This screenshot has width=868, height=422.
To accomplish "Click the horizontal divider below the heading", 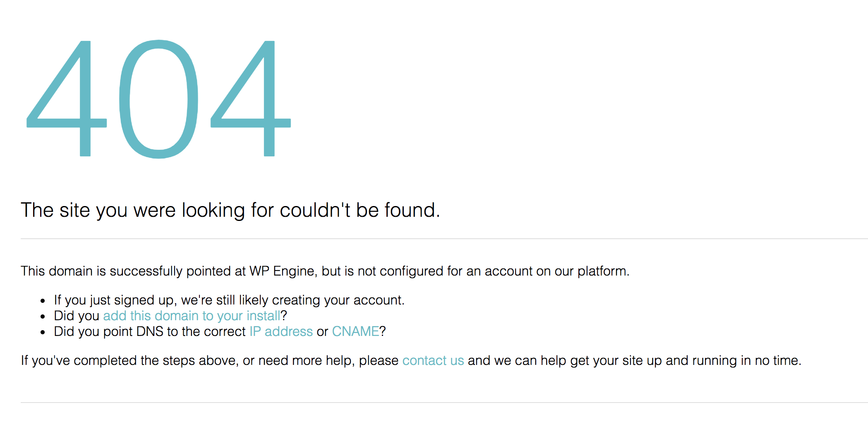I will point(444,239).
